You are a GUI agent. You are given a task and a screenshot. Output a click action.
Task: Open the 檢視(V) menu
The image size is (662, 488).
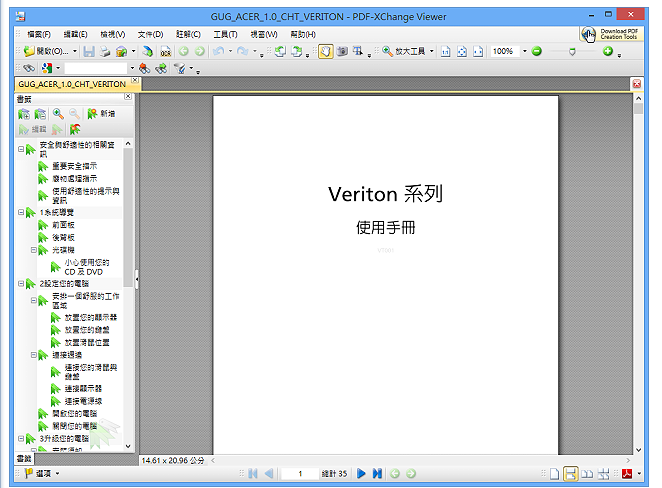coord(113,35)
